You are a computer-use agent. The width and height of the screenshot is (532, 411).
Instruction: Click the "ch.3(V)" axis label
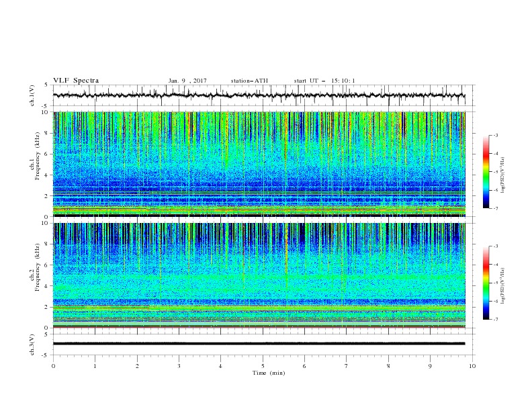coord(32,345)
